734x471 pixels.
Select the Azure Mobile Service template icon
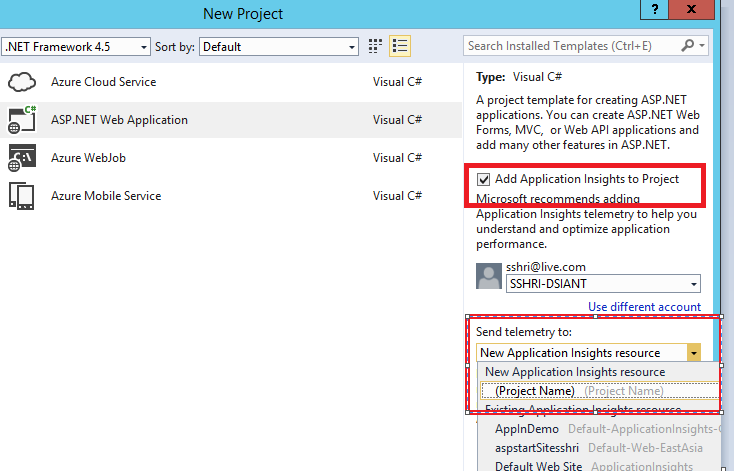pos(22,196)
